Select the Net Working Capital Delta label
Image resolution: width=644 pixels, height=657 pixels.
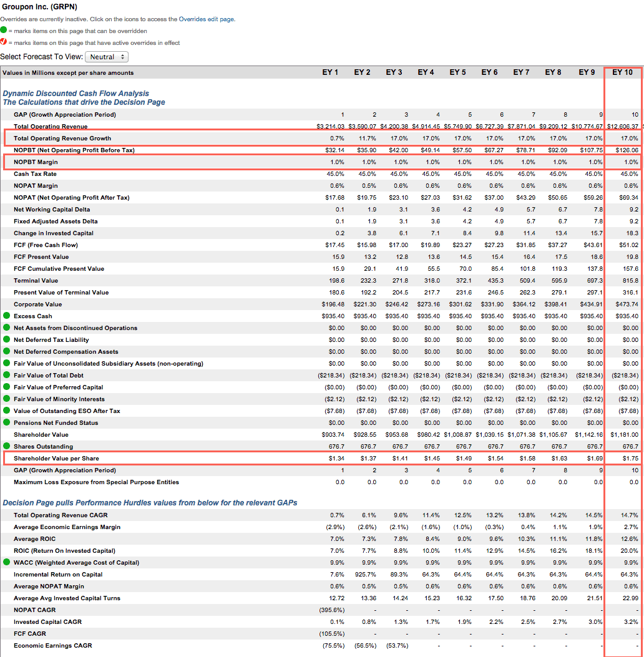pyautogui.click(x=52, y=210)
